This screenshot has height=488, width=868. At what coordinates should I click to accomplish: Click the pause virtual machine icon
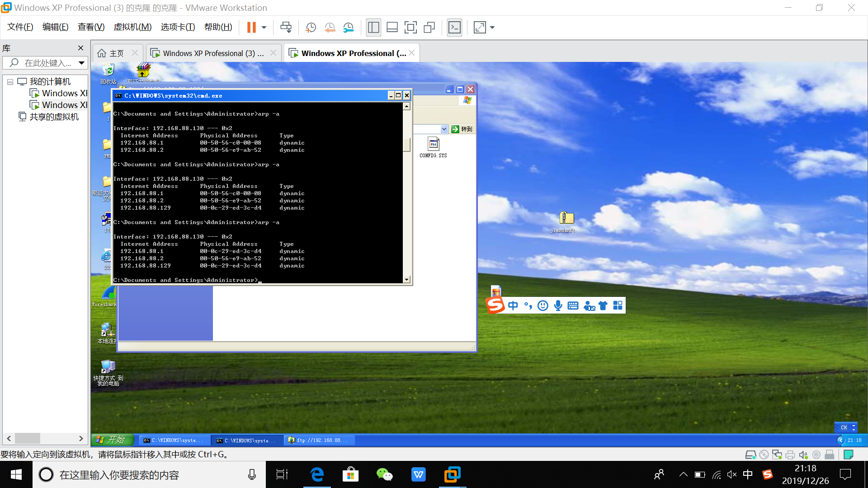point(251,28)
